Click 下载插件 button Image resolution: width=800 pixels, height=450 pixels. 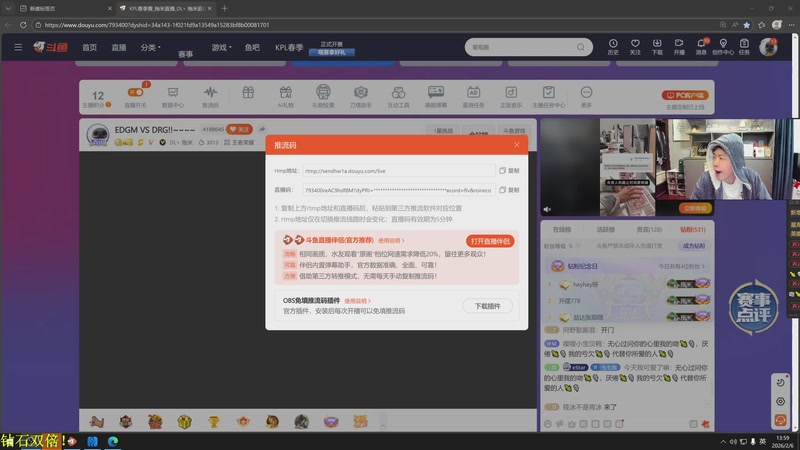487,306
